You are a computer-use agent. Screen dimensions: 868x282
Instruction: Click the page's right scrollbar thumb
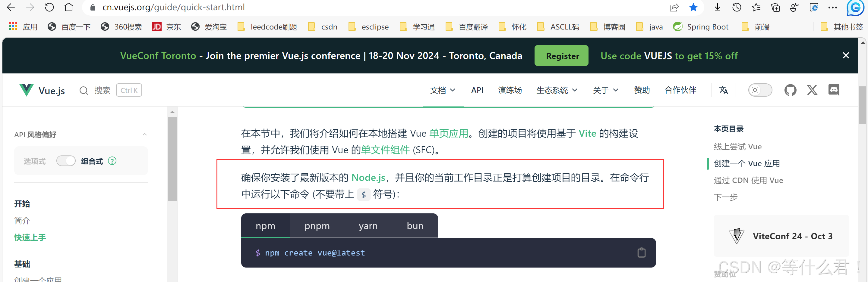pos(863,105)
